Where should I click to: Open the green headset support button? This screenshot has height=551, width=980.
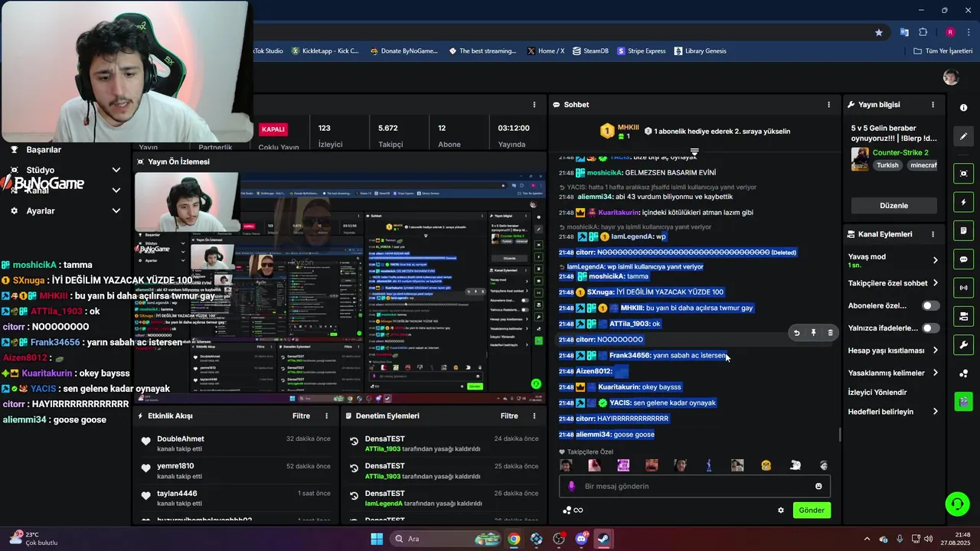click(957, 504)
